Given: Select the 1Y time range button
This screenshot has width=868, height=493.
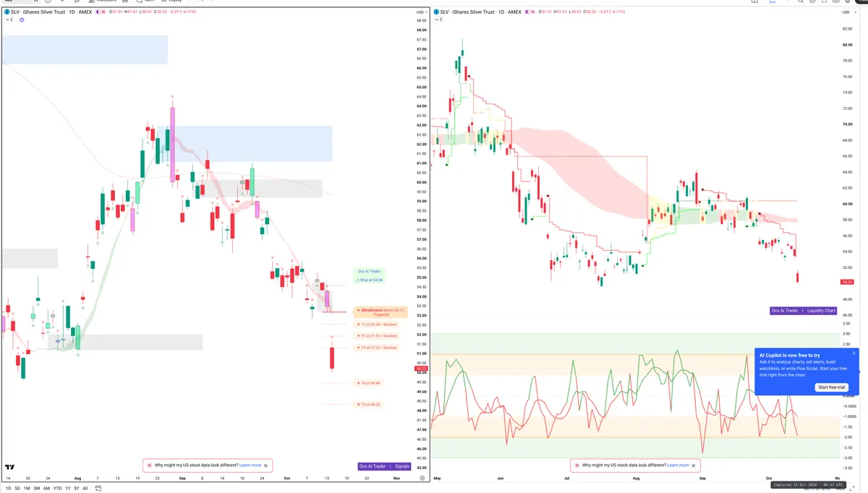Looking at the screenshot, I should (x=67, y=489).
